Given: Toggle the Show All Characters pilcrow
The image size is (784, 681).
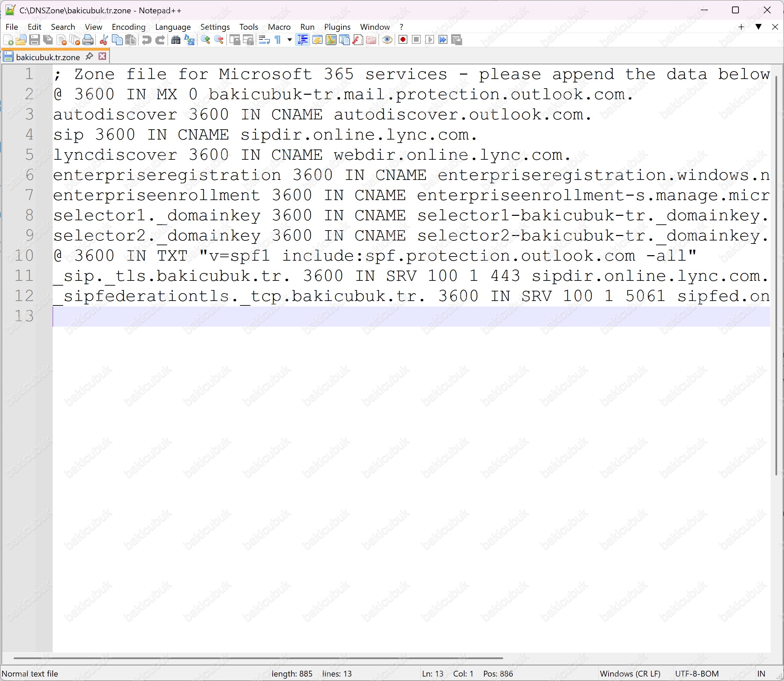Looking at the screenshot, I should click(278, 40).
